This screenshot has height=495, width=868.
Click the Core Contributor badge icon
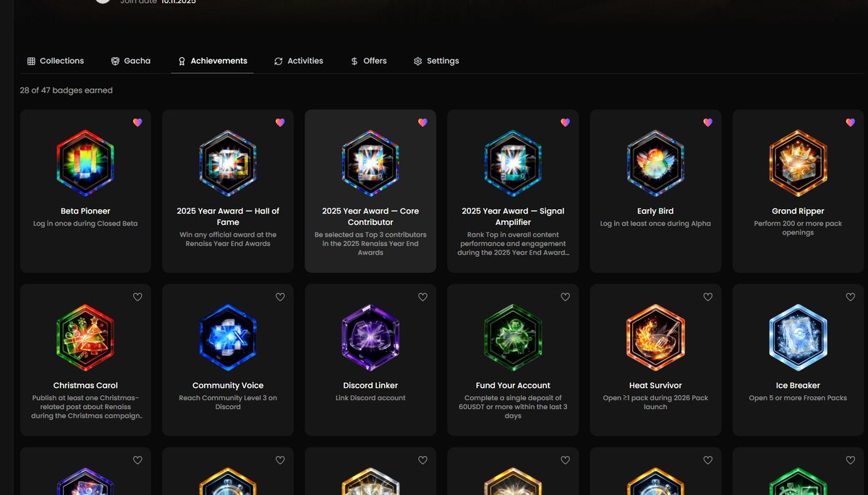370,162
